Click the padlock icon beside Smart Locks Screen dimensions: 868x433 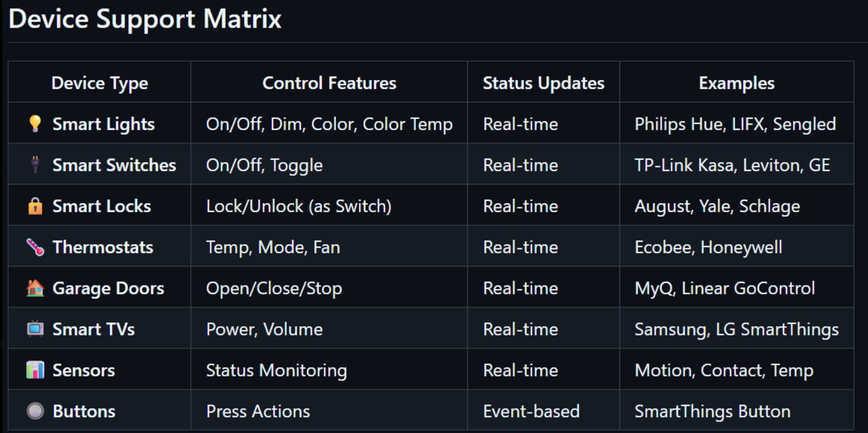point(35,206)
